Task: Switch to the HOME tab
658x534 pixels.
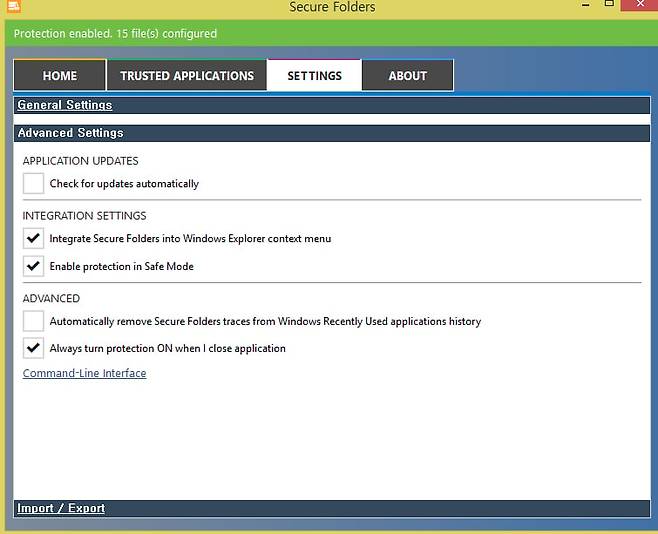Action: [59, 76]
